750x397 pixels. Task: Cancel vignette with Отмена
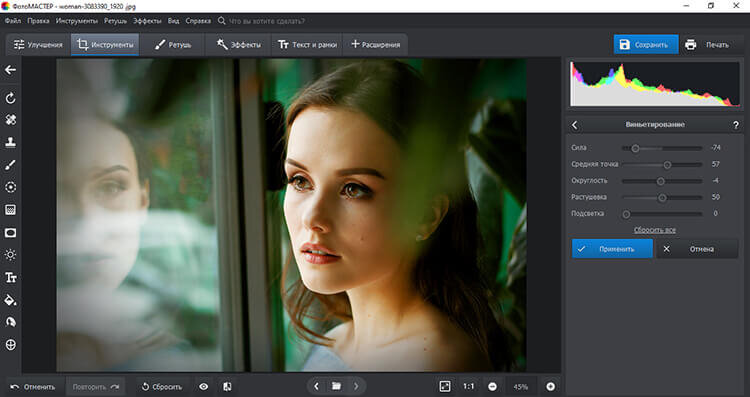point(697,249)
